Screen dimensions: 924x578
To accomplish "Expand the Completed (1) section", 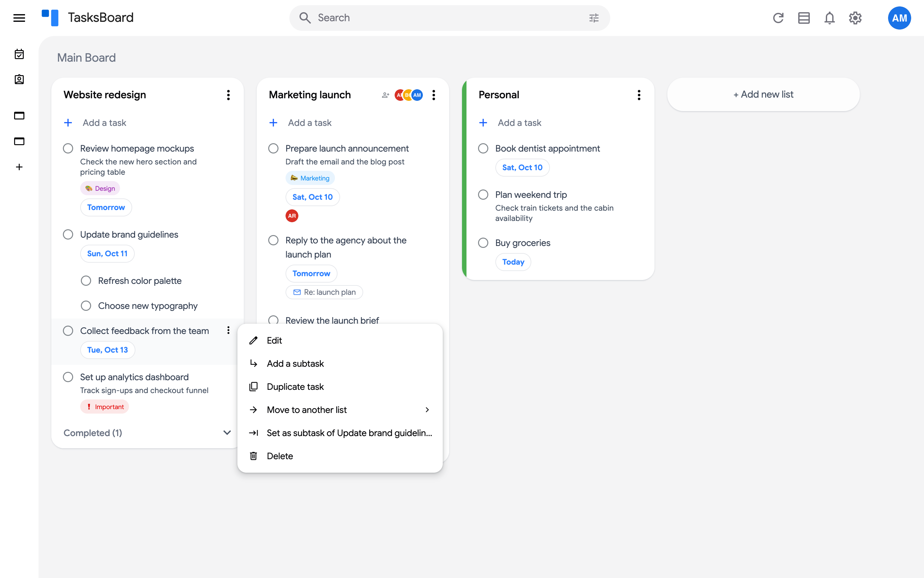I will coord(147,433).
